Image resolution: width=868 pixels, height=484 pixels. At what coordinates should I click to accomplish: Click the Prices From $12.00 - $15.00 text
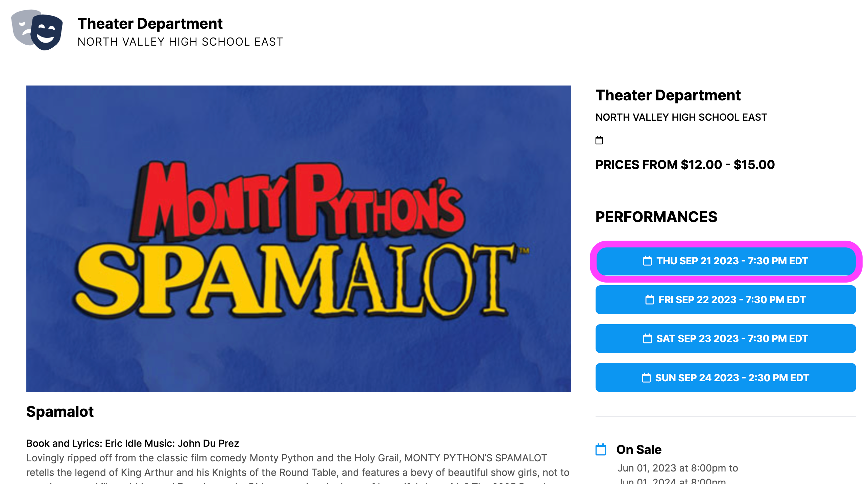[685, 165]
